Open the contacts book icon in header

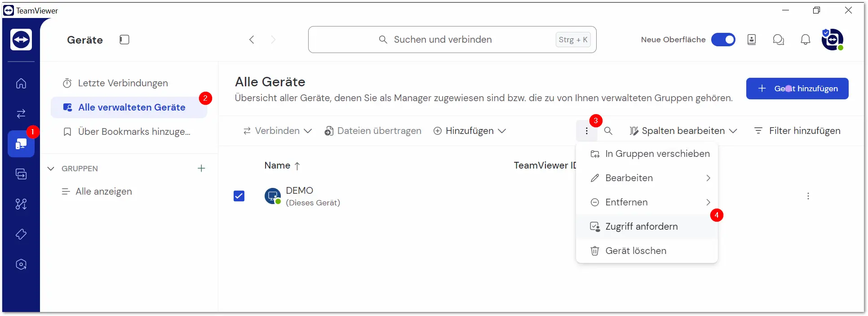coord(752,40)
